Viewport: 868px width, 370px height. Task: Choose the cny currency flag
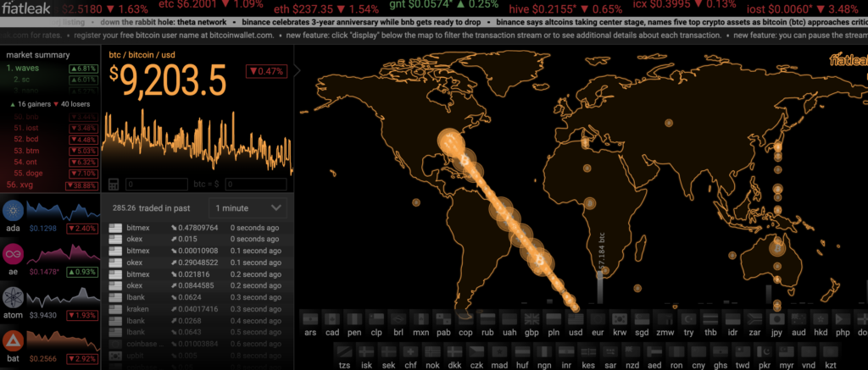698,351
